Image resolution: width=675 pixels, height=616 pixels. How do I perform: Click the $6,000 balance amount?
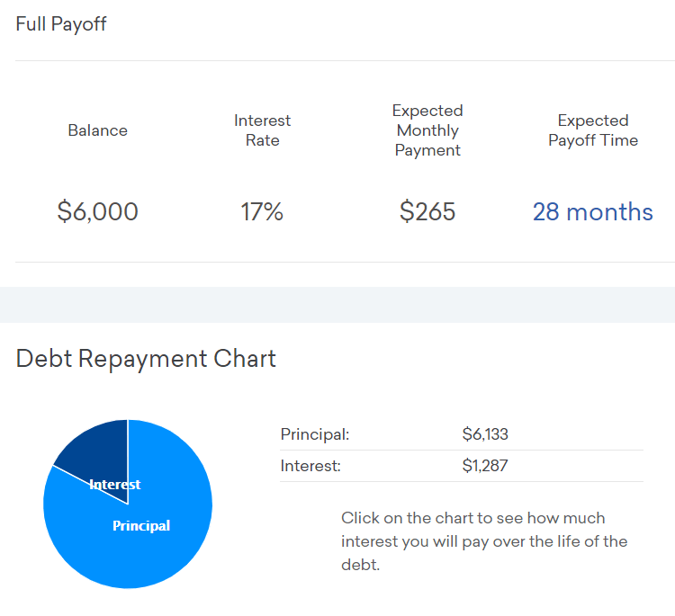[97, 212]
